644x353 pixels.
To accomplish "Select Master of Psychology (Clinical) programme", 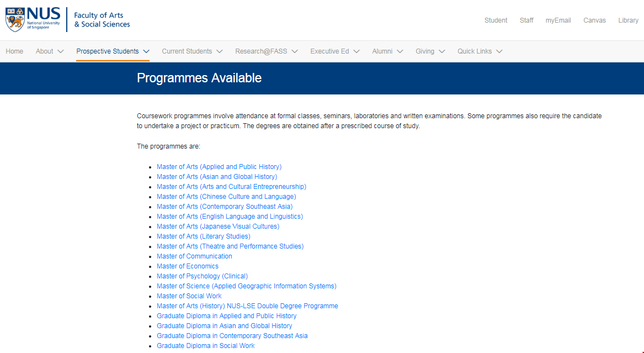I will point(202,276).
